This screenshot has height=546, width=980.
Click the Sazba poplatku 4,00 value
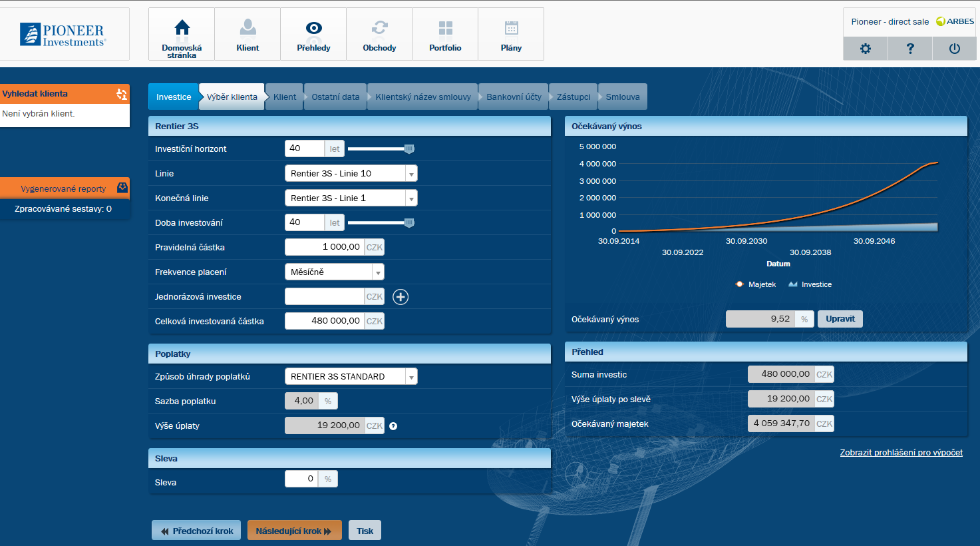pos(301,401)
